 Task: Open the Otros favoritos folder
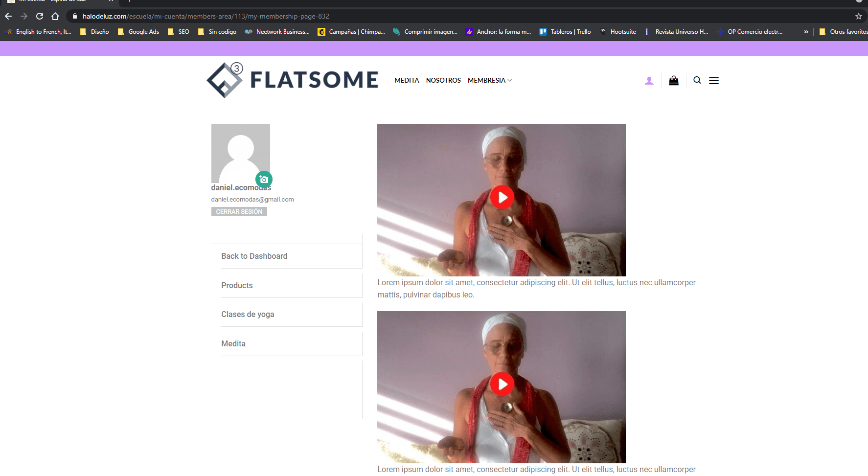[843, 32]
